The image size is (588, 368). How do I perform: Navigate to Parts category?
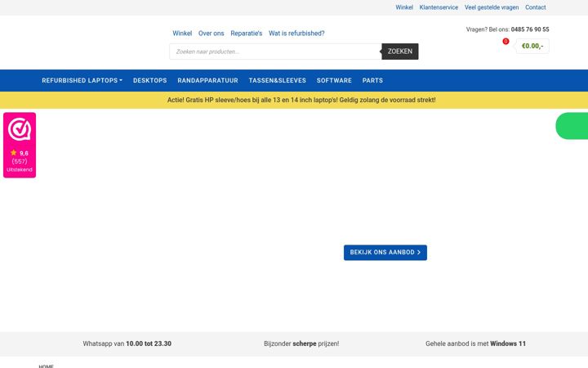(372, 80)
